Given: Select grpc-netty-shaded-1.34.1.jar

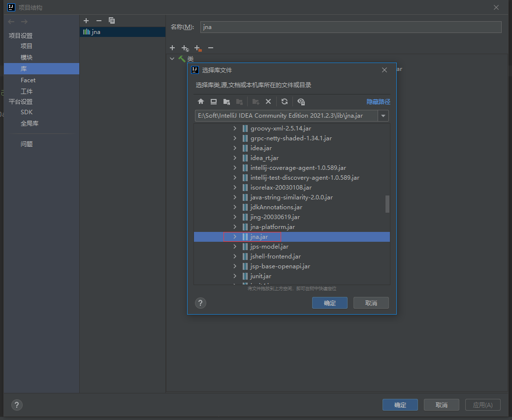Looking at the screenshot, I should (292, 138).
